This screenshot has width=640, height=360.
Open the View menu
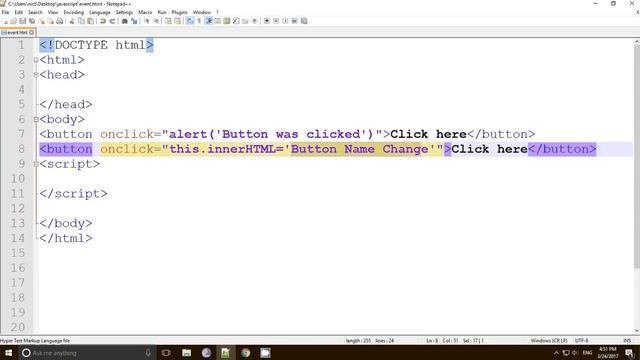tap(53, 12)
